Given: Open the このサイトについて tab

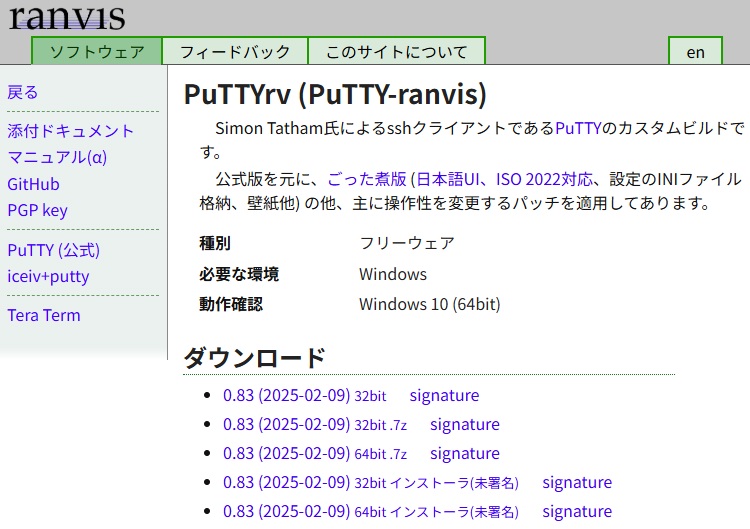Looking at the screenshot, I should 396,52.
